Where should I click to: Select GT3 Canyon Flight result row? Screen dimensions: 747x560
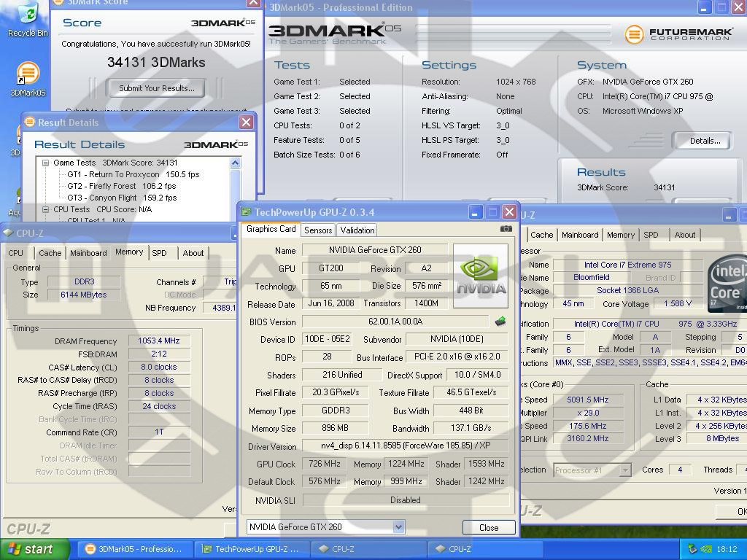122,198
